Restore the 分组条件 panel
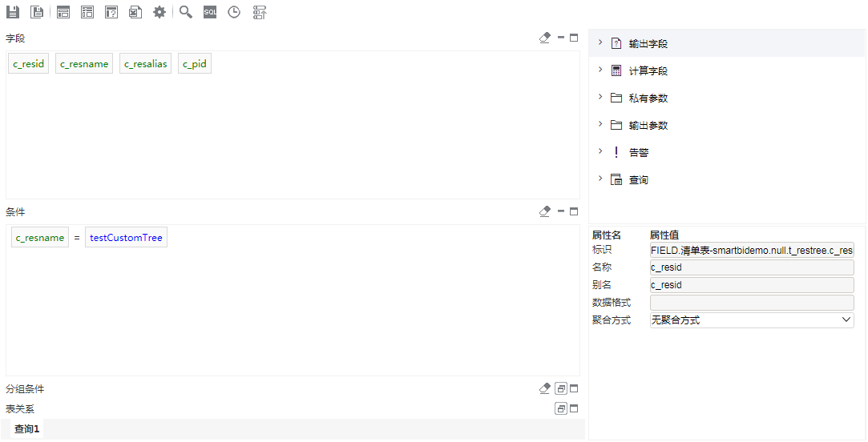868x442 pixels. [x=561, y=389]
